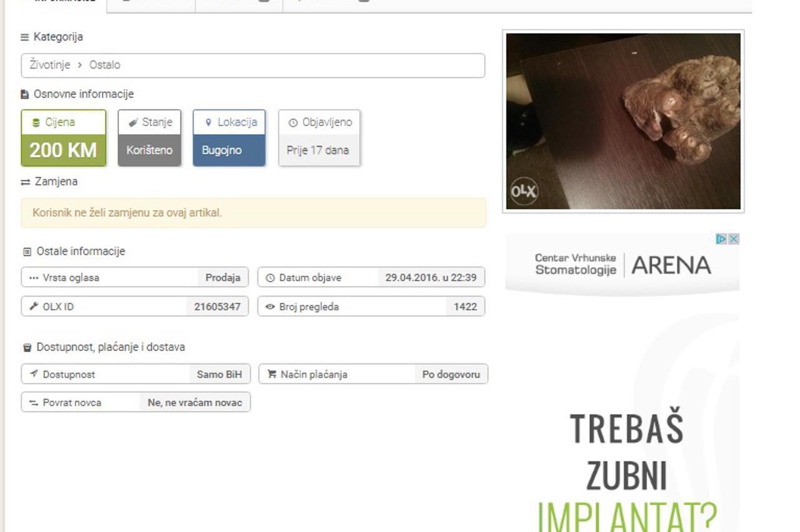Click the dots icon beside Vrsta oglasa
The width and height of the screenshot is (800, 532).
pyautogui.click(x=34, y=278)
